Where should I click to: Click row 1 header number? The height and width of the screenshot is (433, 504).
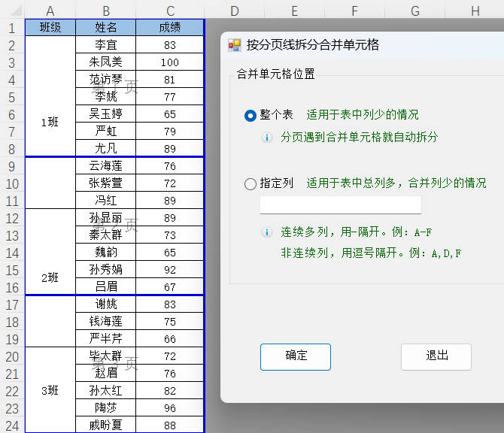pyautogui.click(x=11, y=28)
